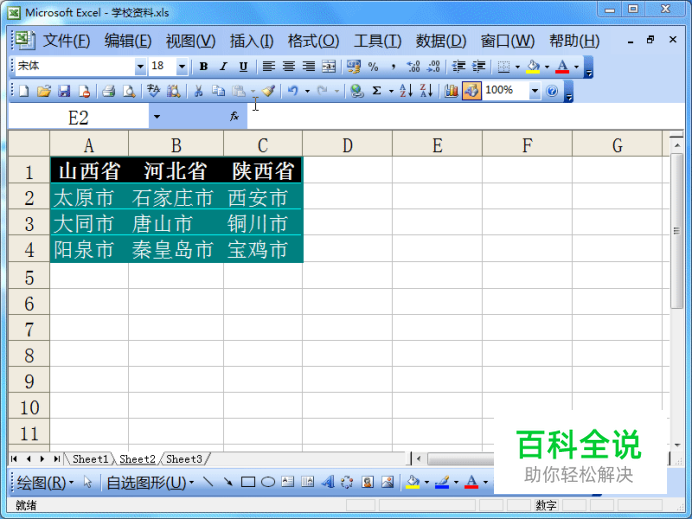Image resolution: width=692 pixels, height=519 pixels.
Task: Apply yellow fill color to cell
Action: [x=533, y=67]
